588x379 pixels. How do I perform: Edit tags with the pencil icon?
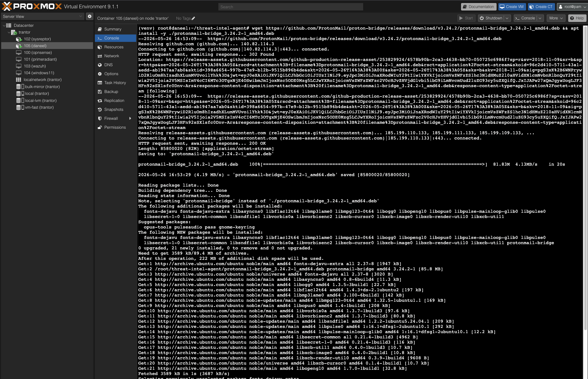click(x=193, y=18)
